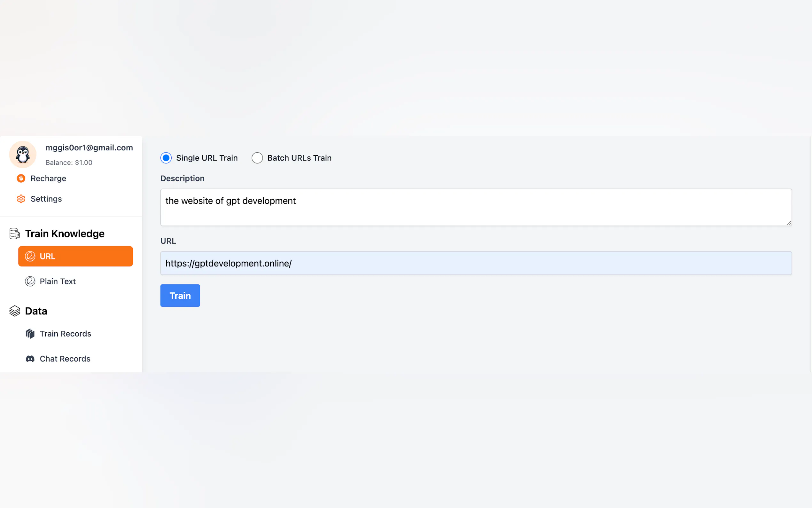Click the Data layers stack icon
Image resolution: width=812 pixels, height=508 pixels.
click(14, 311)
